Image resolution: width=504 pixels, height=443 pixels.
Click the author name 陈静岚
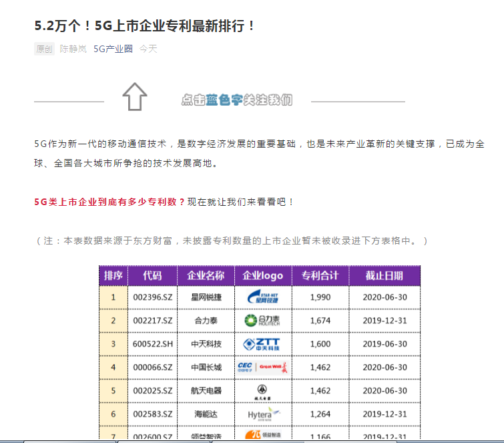(x=73, y=49)
